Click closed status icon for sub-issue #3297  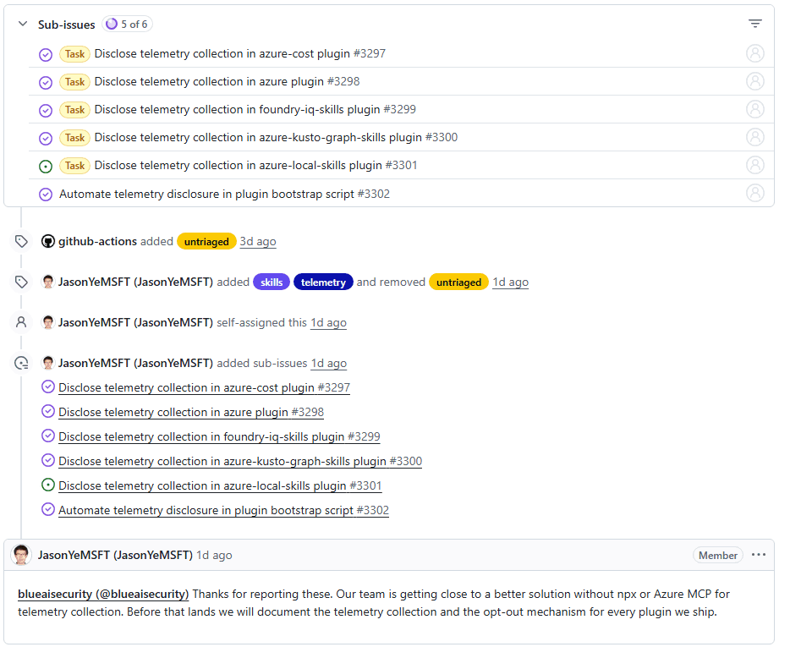click(x=46, y=54)
